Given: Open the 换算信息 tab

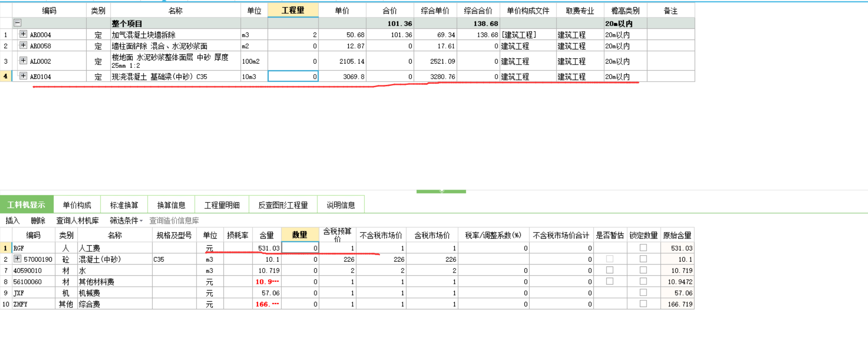Looking at the screenshot, I should [171, 205].
